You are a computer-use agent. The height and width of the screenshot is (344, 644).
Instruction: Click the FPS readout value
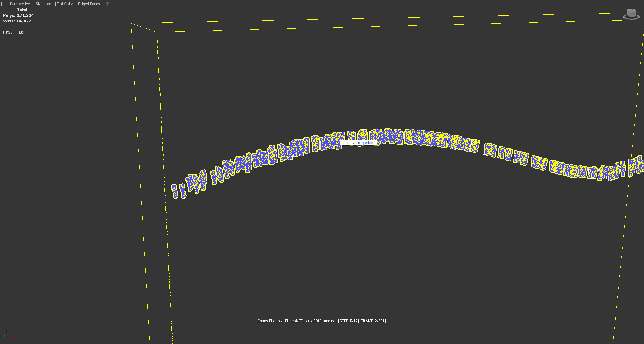[x=21, y=32]
